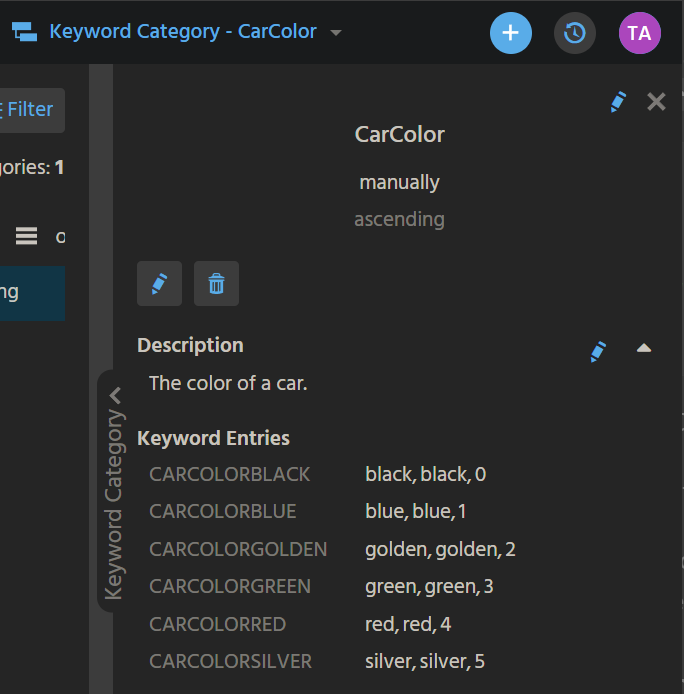This screenshot has height=694, width=684.
Task: Click the blue plus add button
Action: tap(510, 33)
